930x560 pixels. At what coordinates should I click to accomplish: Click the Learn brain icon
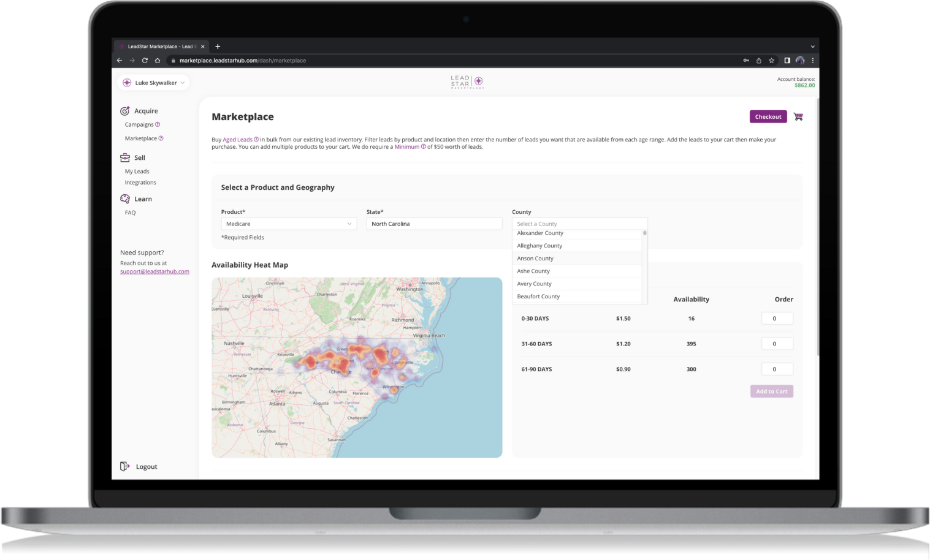tap(125, 199)
